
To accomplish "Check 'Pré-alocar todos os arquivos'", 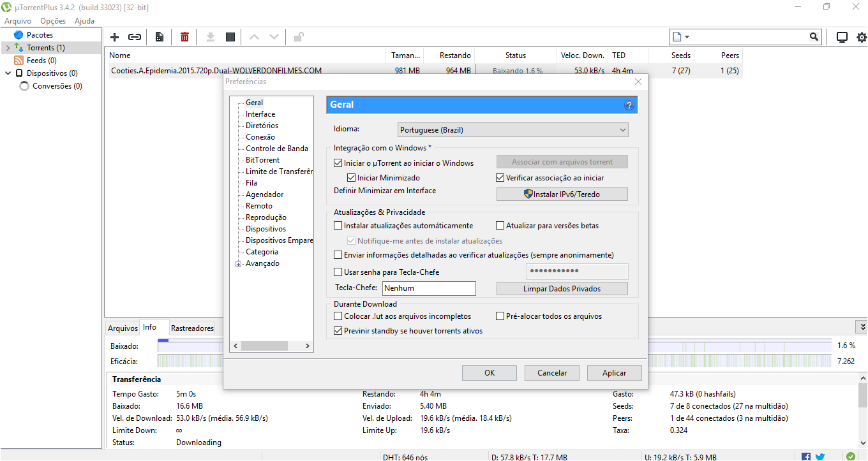I will click(500, 316).
